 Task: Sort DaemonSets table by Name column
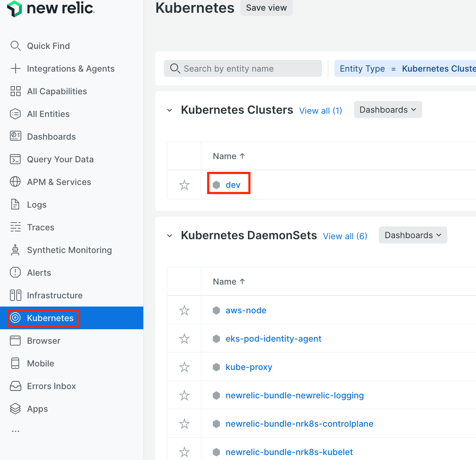point(229,282)
